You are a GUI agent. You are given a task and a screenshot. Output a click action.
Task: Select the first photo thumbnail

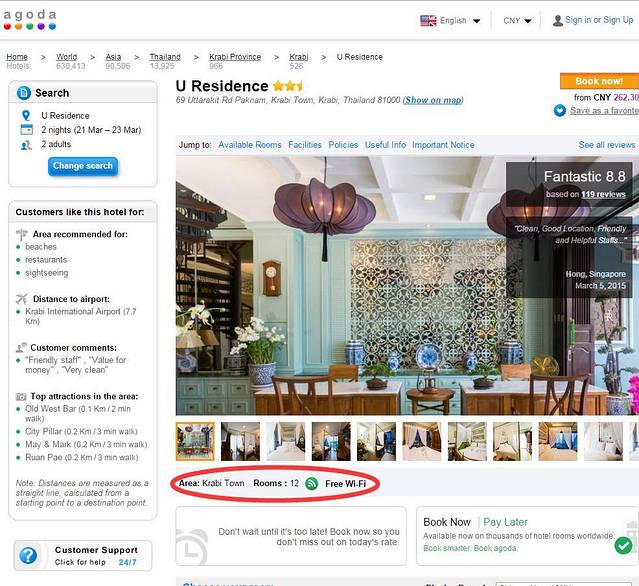click(195, 441)
